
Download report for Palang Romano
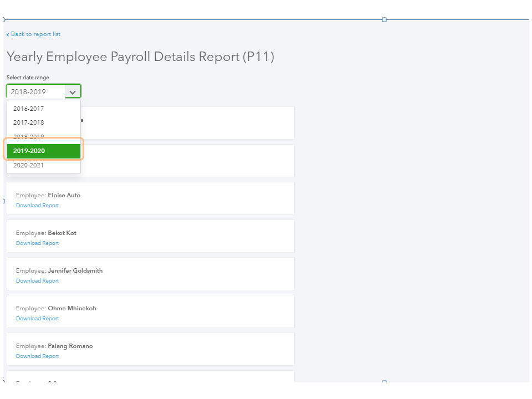click(37, 356)
